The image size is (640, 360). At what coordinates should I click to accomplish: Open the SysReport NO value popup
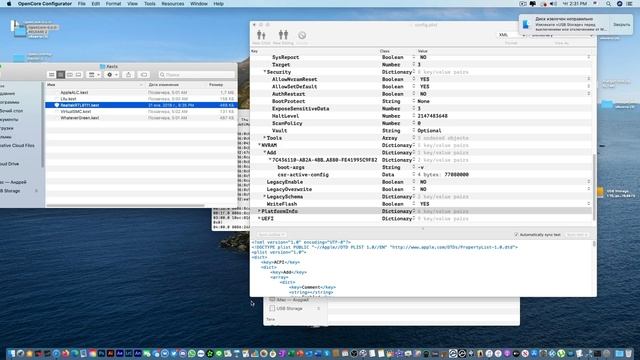[589, 57]
